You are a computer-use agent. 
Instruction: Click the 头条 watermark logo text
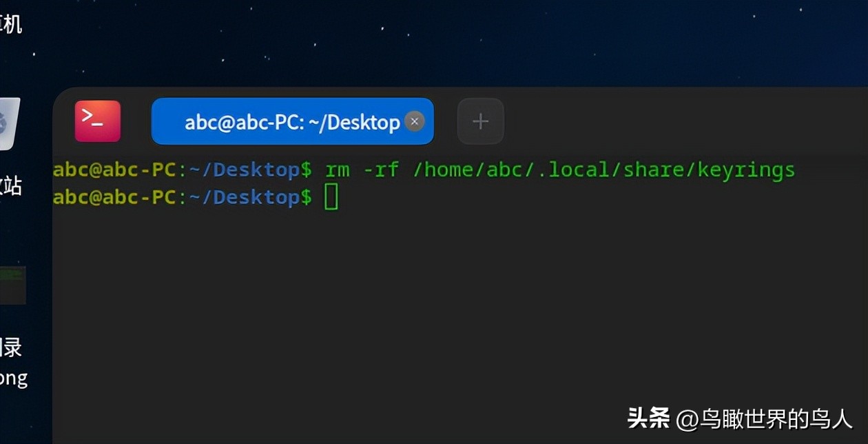pos(648,418)
